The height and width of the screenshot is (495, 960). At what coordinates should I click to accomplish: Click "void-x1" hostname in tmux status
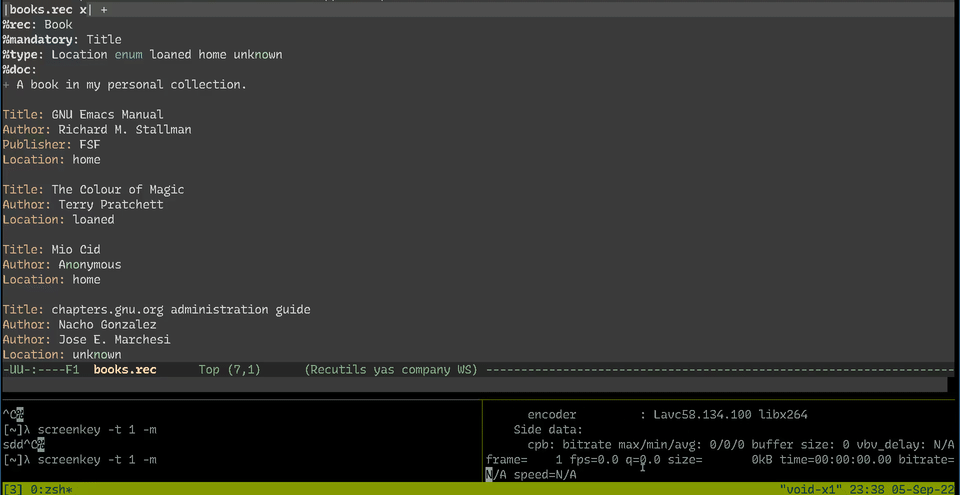click(811, 489)
